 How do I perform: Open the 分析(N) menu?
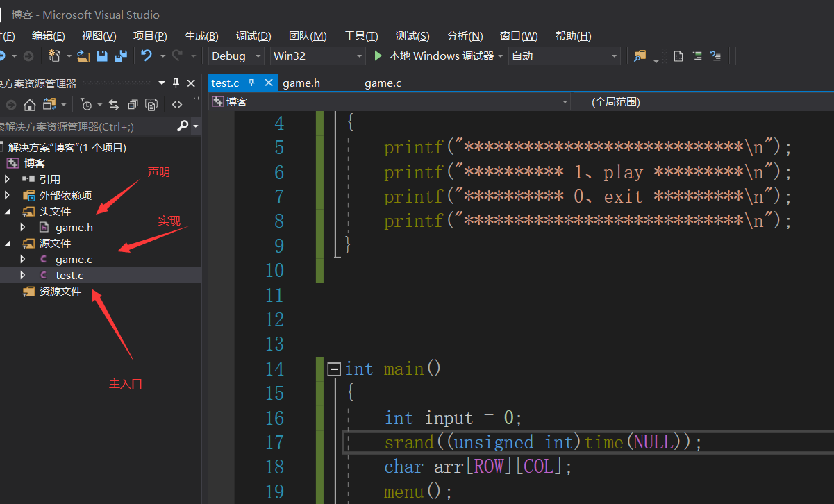465,36
